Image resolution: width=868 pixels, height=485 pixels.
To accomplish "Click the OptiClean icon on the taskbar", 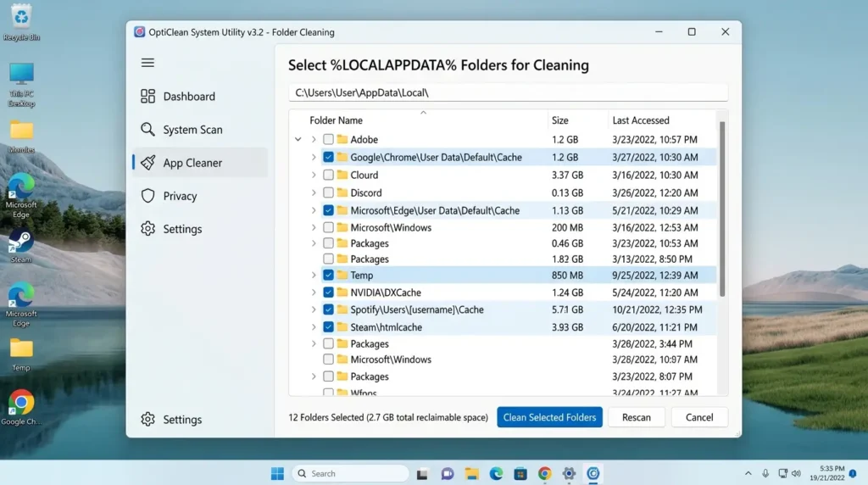I will point(593,474).
